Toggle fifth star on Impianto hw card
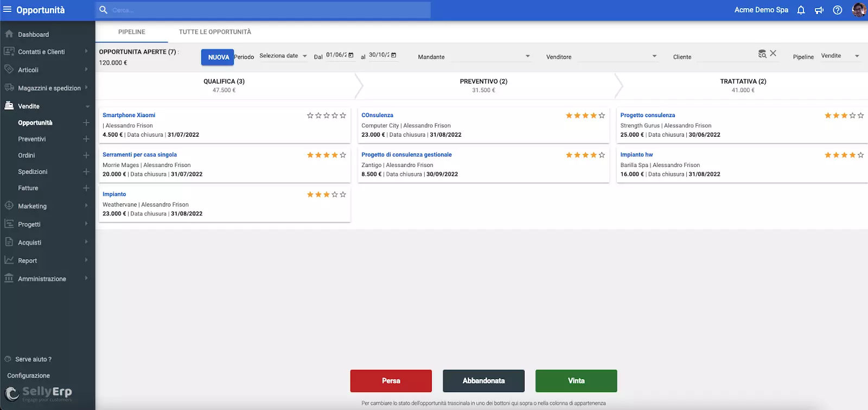This screenshot has width=868, height=410. 860,155
